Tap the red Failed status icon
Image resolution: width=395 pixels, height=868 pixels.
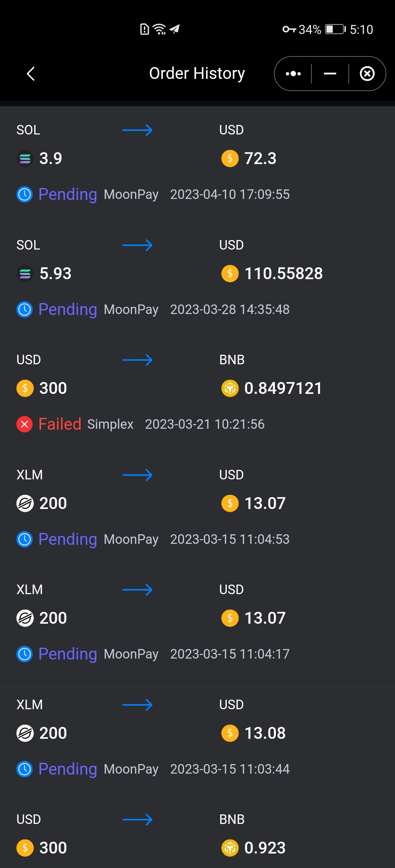coord(25,424)
